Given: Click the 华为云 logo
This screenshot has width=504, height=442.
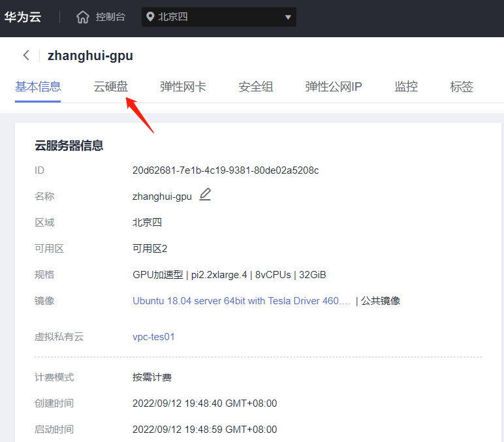Looking at the screenshot, I should click(x=23, y=17).
